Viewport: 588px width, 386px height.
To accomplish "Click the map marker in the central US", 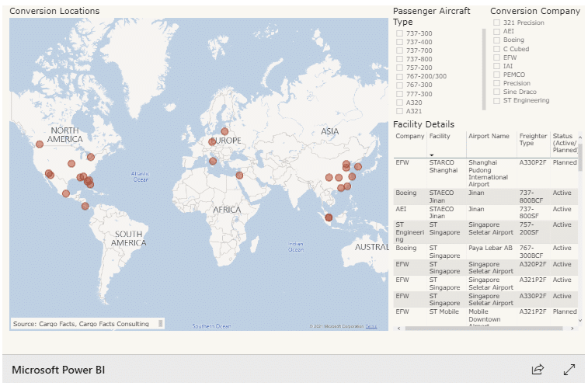I will coord(71,163).
